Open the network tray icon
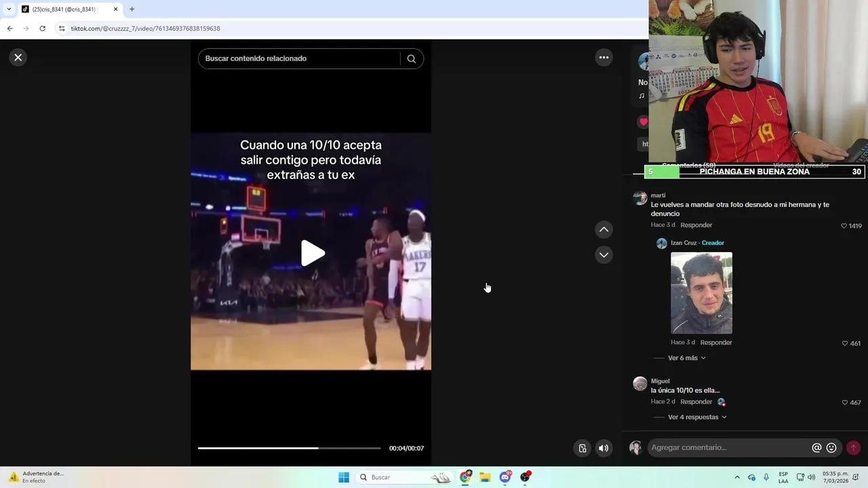868x488 pixels. coord(800,477)
